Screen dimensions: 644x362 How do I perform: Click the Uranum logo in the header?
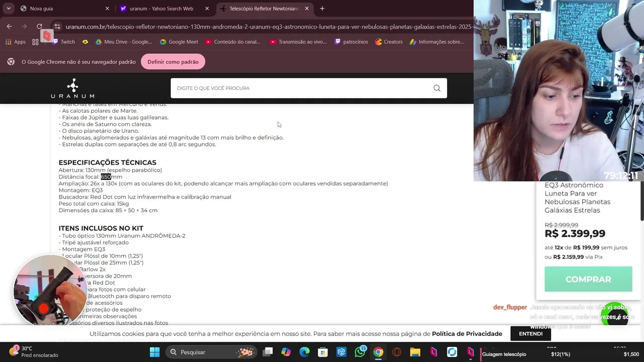click(72, 88)
